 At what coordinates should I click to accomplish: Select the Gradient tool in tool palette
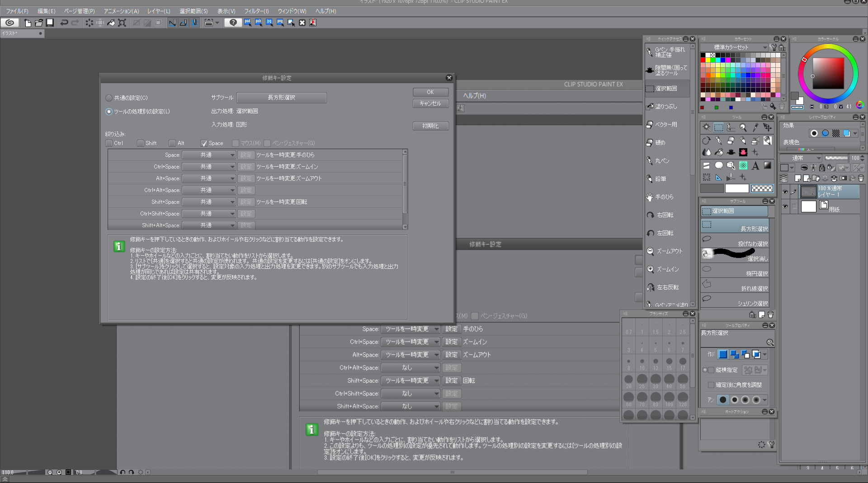(x=767, y=166)
